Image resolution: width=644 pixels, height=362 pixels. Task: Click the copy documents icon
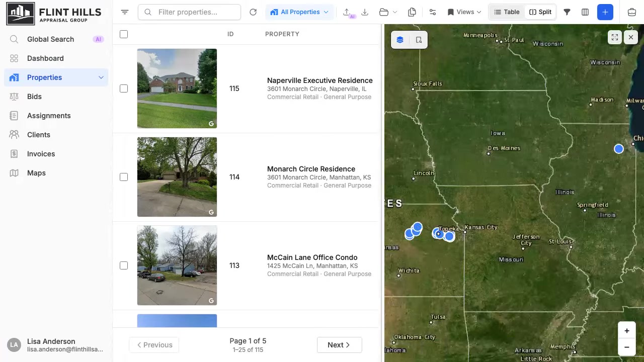(412, 12)
